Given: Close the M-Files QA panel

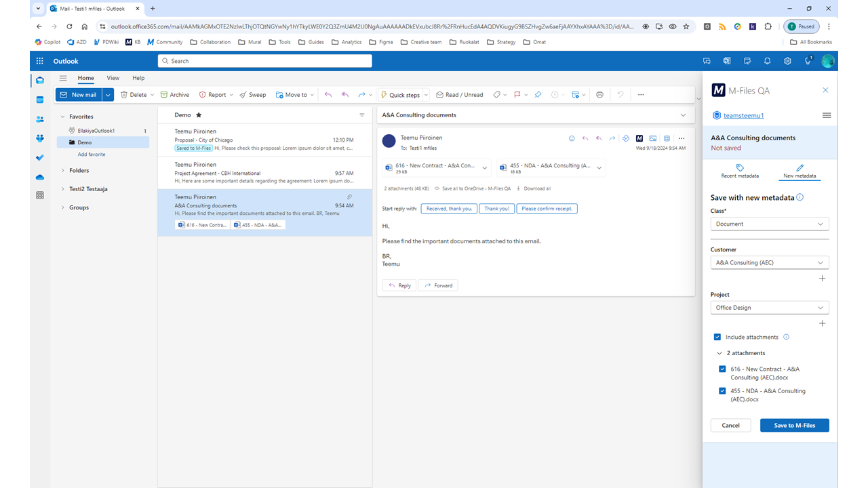Looking at the screenshot, I should point(825,90).
